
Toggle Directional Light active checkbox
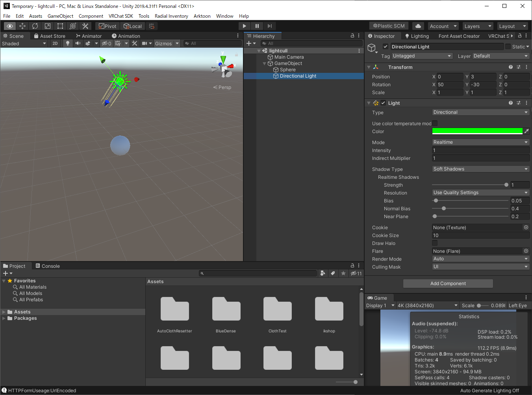386,46
